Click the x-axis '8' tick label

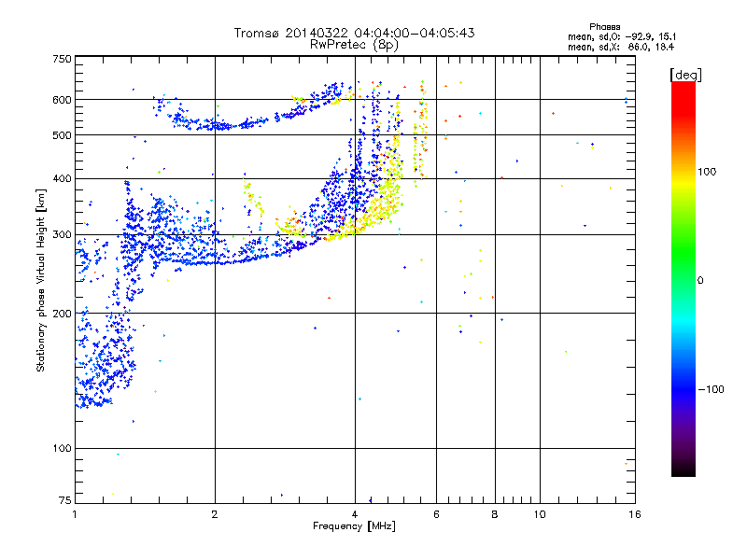pos(495,514)
